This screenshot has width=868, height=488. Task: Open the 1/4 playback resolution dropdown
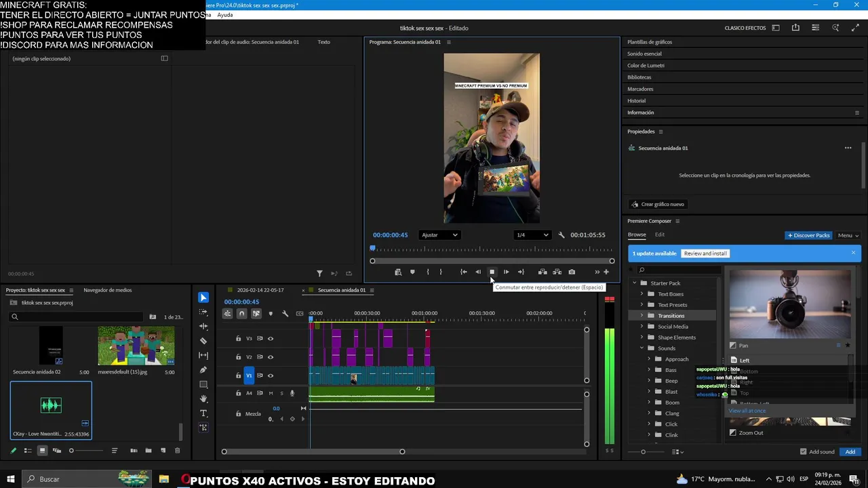pyautogui.click(x=532, y=235)
